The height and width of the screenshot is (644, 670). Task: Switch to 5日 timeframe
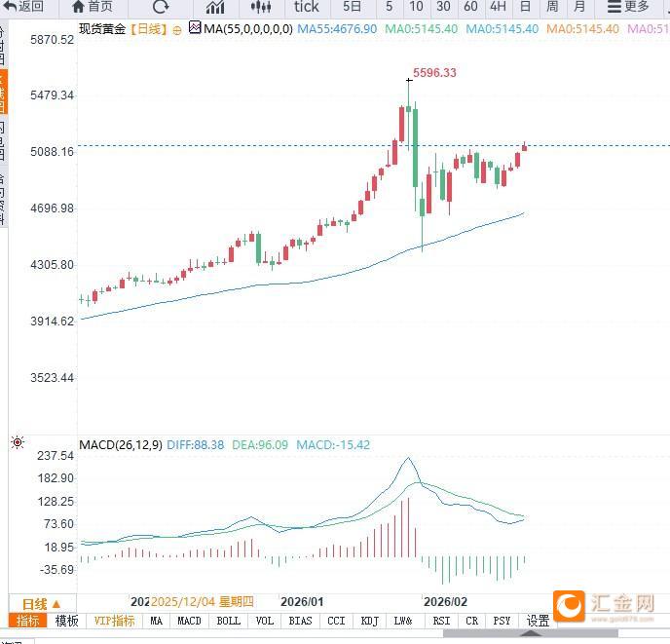point(353,7)
